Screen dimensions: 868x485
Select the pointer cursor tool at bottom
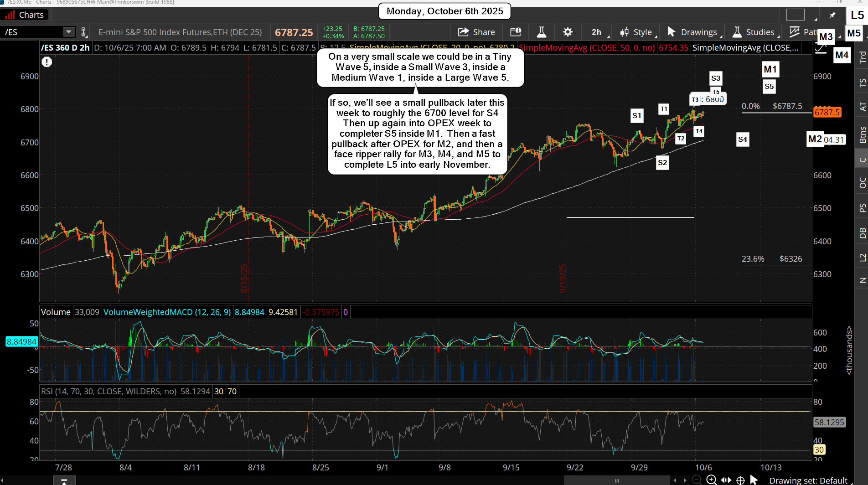tap(754, 480)
